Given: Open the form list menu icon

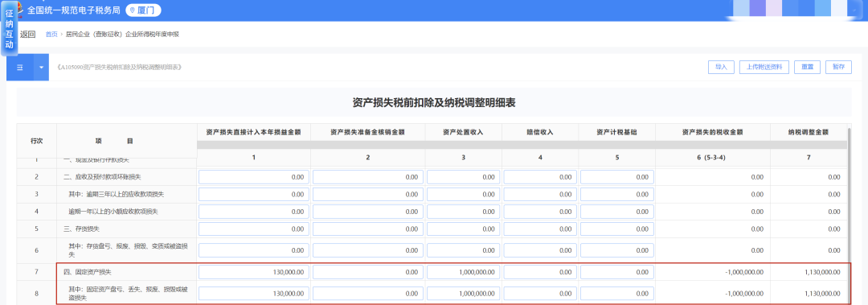Looking at the screenshot, I should 20,67.
